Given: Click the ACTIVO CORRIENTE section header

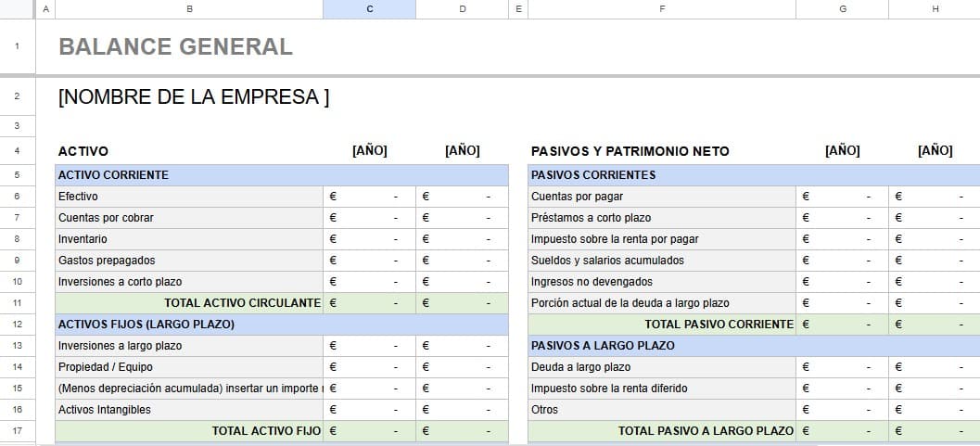Looking at the screenshot, I should pos(282,175).
